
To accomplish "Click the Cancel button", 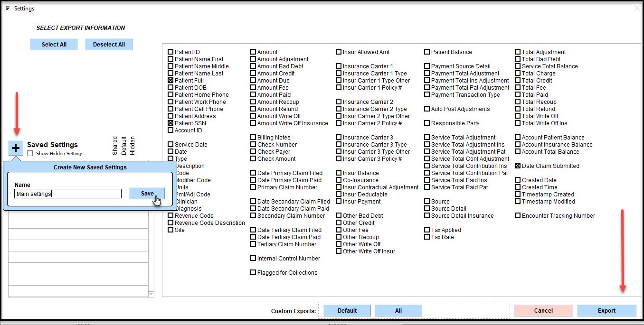I will (543, 311).
